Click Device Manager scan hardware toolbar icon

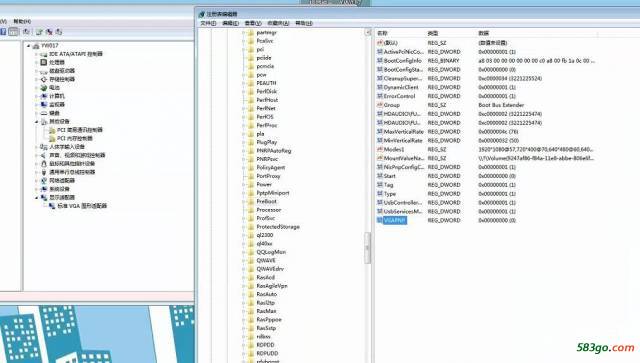(26, 31)
